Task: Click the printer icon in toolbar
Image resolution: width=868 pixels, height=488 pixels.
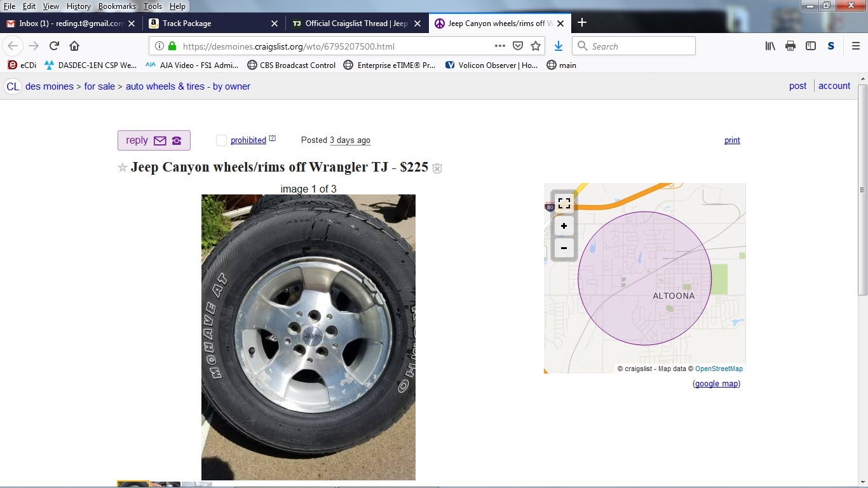Action: tap(790, 46)
